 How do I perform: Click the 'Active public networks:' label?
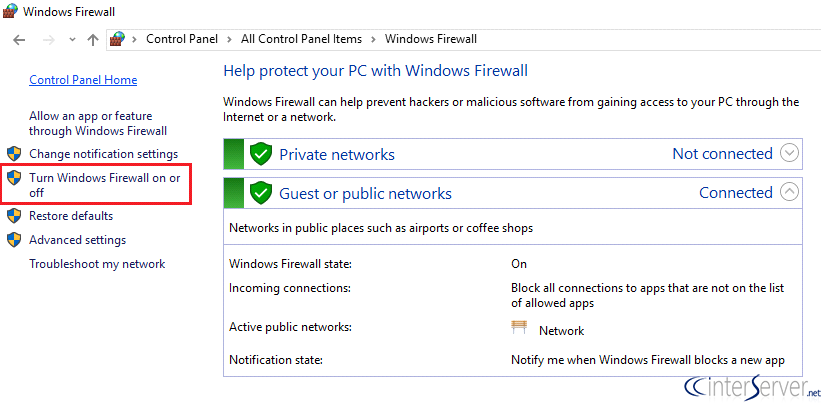[291, 327]
